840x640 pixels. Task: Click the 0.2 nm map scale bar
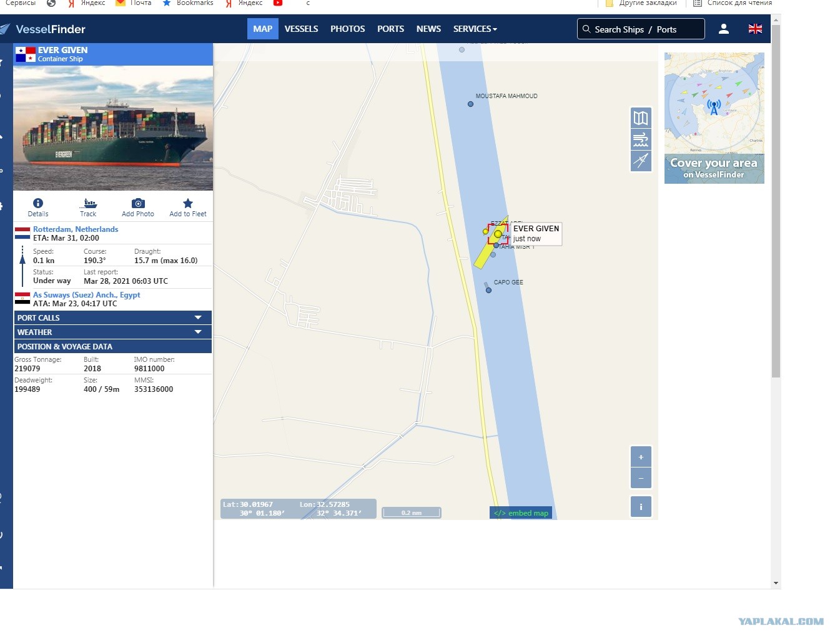pyautogui.click(x=412, y=512)
